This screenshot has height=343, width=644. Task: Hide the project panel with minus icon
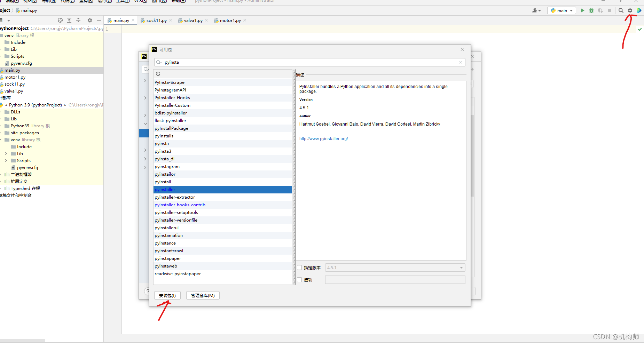(99, 20)
